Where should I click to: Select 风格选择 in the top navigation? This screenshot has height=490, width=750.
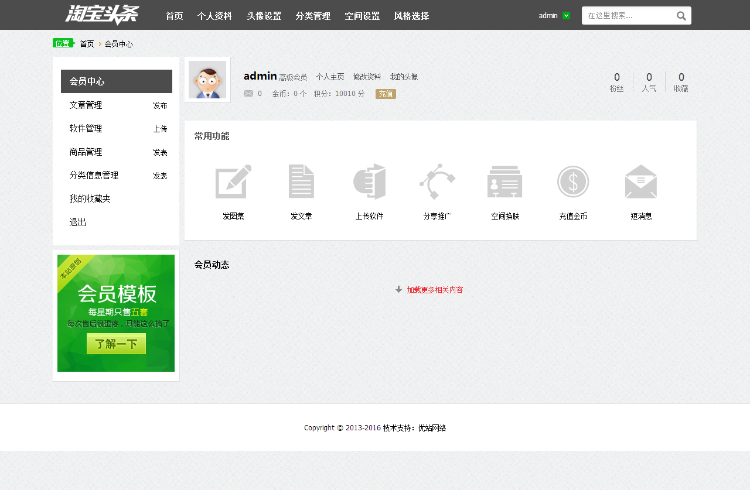point(411,16)
